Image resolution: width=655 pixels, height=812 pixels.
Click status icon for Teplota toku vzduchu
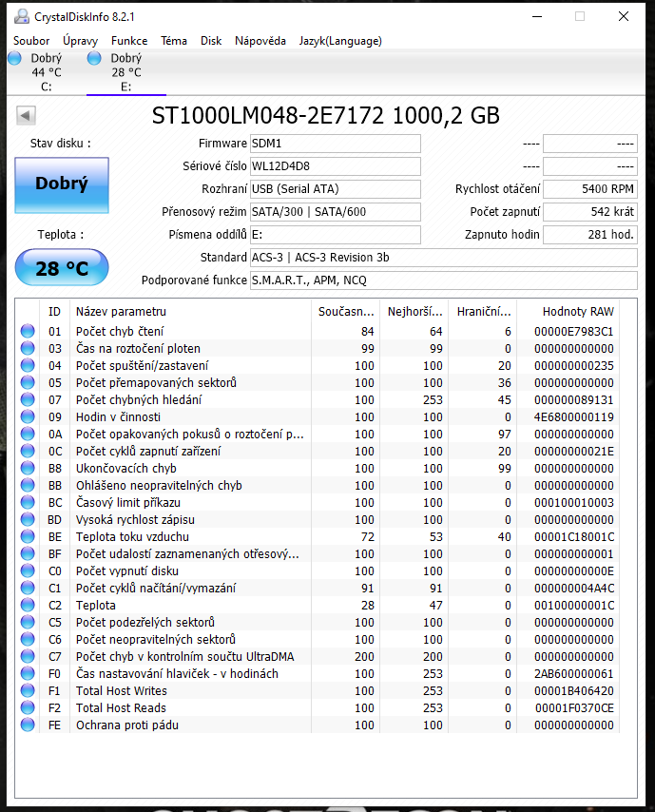[28, 536]
